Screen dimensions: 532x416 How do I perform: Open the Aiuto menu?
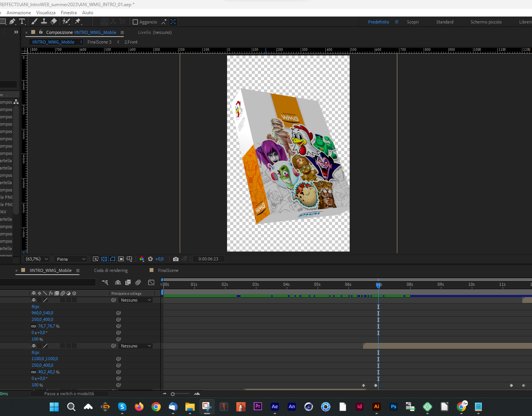pos(88,13)
